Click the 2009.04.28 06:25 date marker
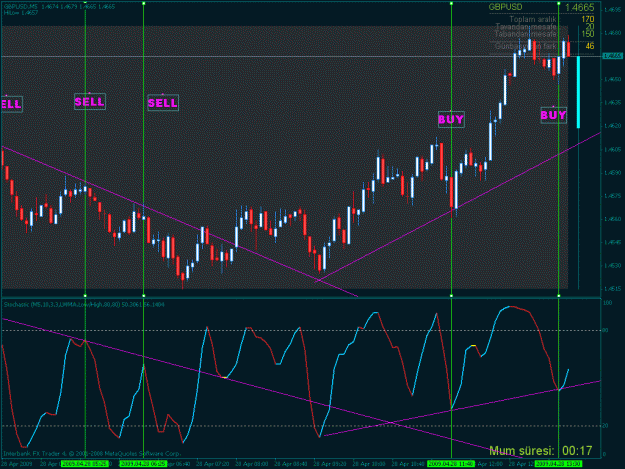Screen dimensions: 625x469 click(x=143, y=464)
